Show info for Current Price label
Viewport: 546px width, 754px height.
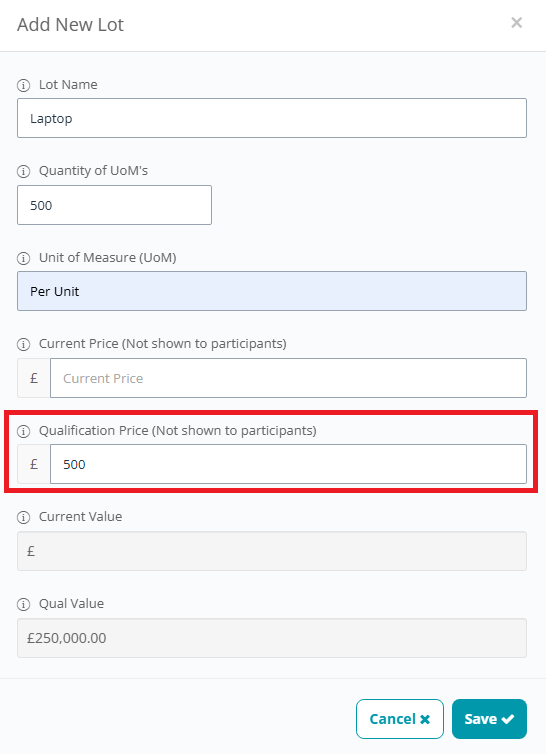pos(23,344)
